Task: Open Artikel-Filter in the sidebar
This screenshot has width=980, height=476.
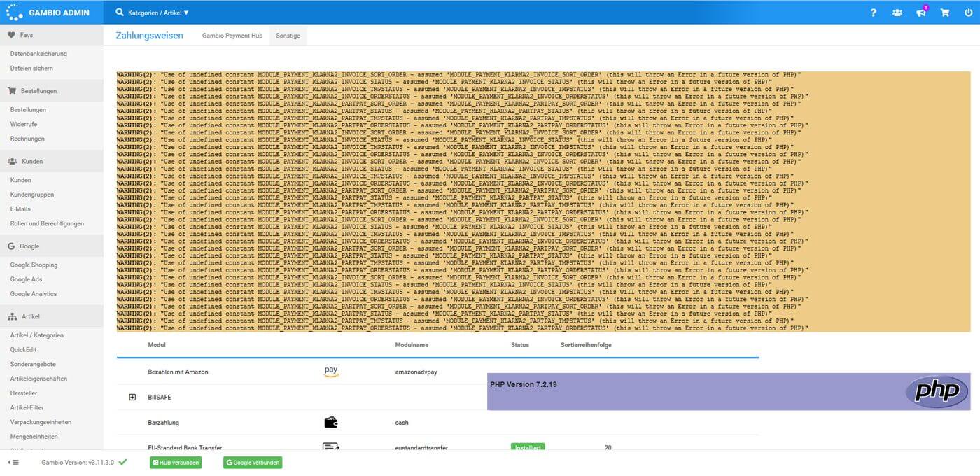Action: [x=27, y=407]
